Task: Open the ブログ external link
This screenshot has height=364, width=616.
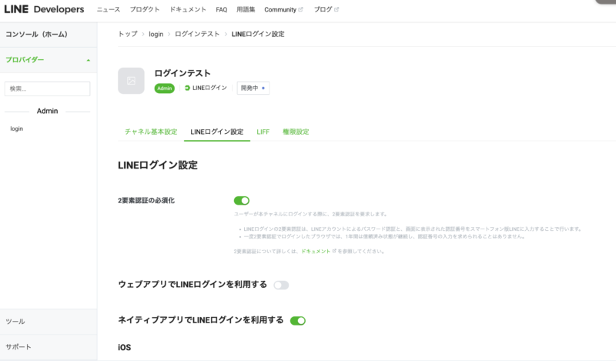Action: 325,10
